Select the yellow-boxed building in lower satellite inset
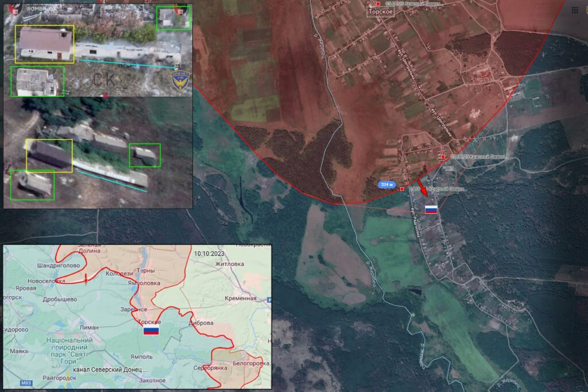This screenshot has height=392, width=588. point(49,155)
